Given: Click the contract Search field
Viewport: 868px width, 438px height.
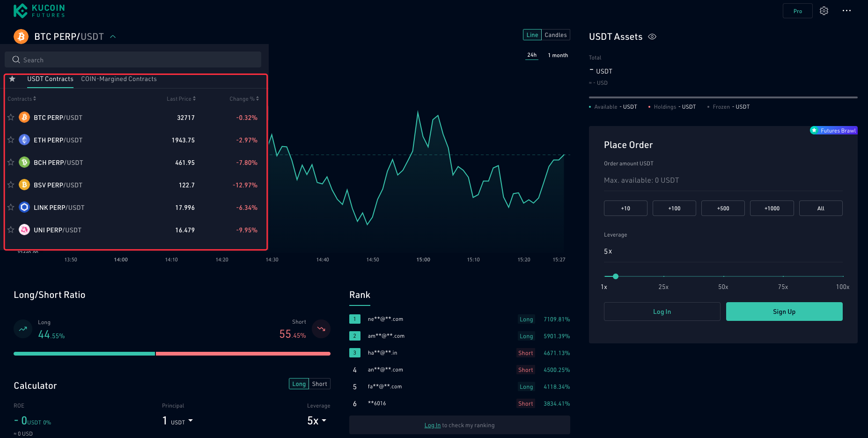Looking at the screenshot, I should 133,59.
